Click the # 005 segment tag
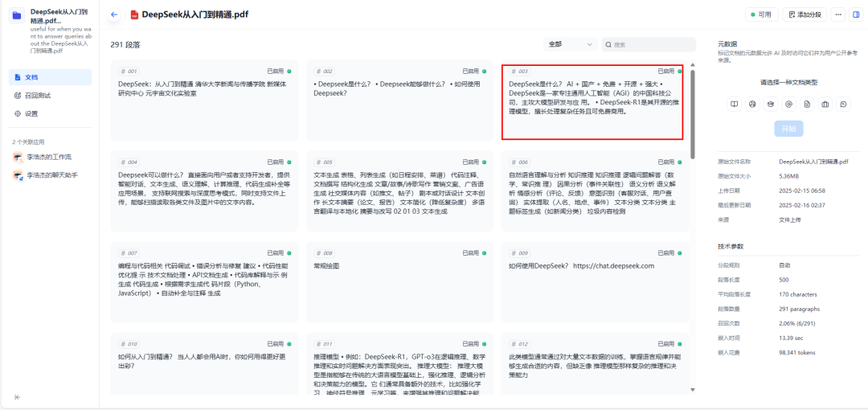 tap(325, 162)
